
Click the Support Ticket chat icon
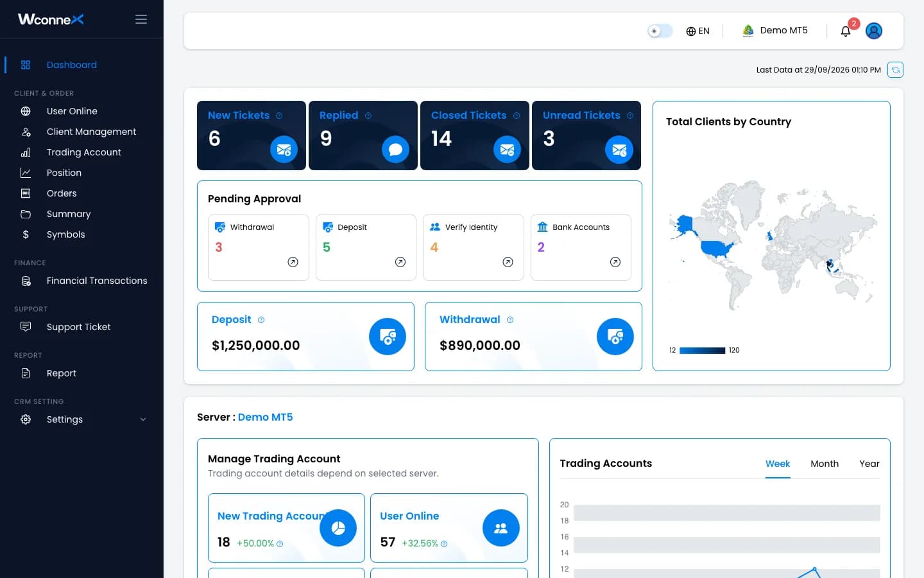[x=26, y=327]
